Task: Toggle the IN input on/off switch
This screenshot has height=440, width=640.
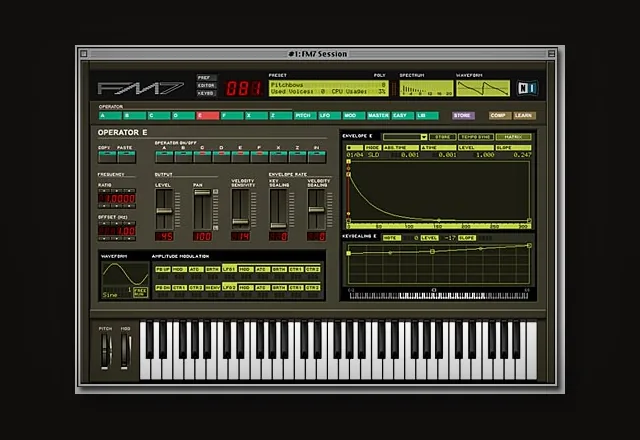Action: 317,157
